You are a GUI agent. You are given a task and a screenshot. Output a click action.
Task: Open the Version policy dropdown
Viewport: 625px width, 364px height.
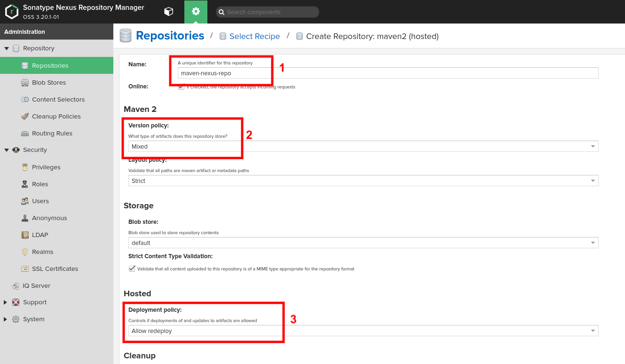[363, 146]
